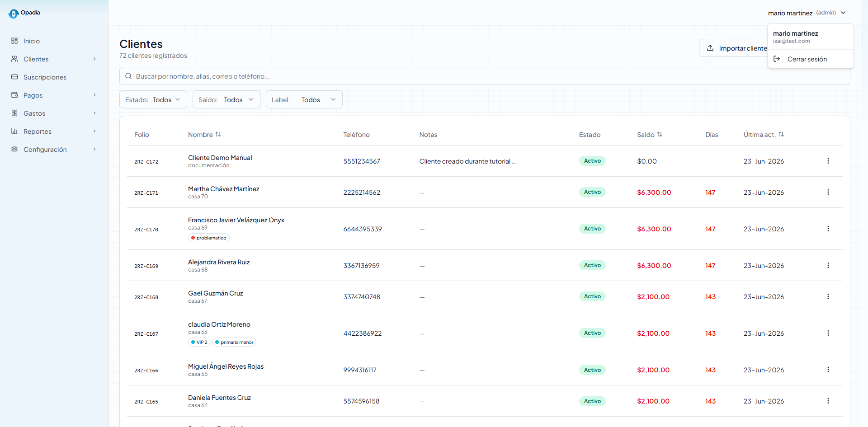This screenshot has height=427, width=868.
Task: Expand the Clientes sidebar submenu chevron
Action: (94, 59)
